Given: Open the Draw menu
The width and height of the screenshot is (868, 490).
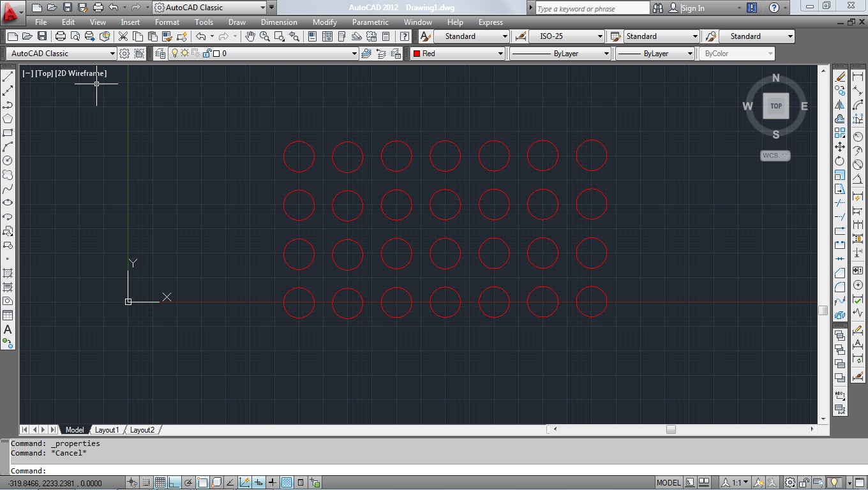Looking at the screenshot, I should coord(237,22).
